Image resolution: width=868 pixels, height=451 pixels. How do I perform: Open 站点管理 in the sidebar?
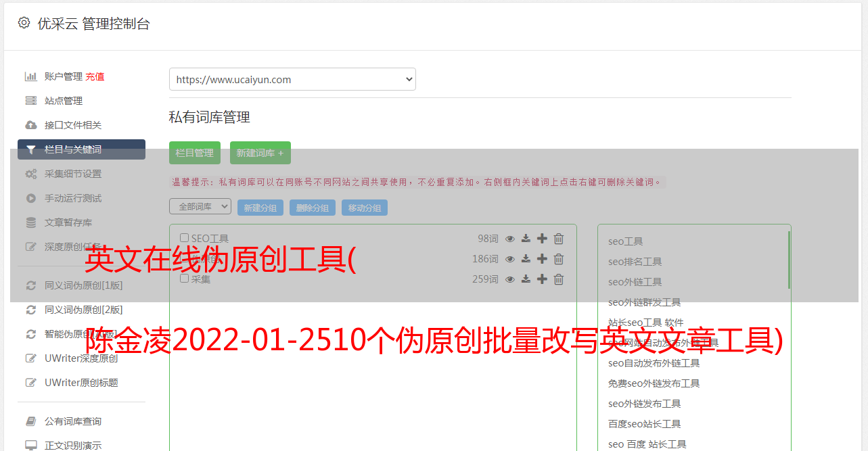pyautogui.click(x=64, y=101)
